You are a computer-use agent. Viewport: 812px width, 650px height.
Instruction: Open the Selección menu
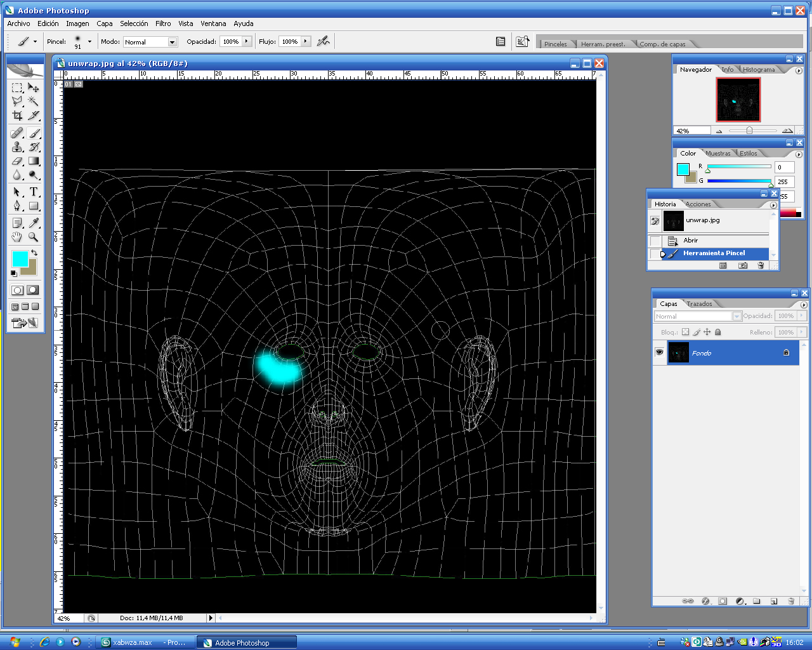(x=134, y=23)
